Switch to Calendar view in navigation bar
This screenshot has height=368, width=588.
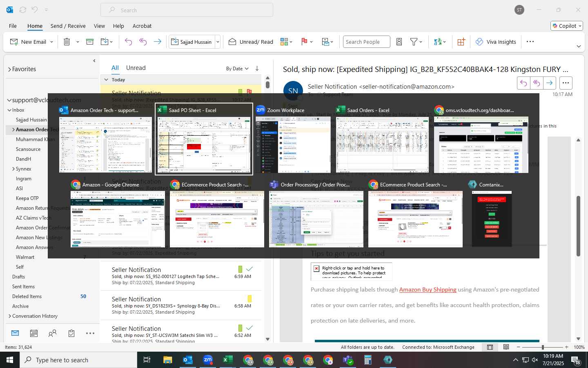pyautogui.click(x=34, y=333)
